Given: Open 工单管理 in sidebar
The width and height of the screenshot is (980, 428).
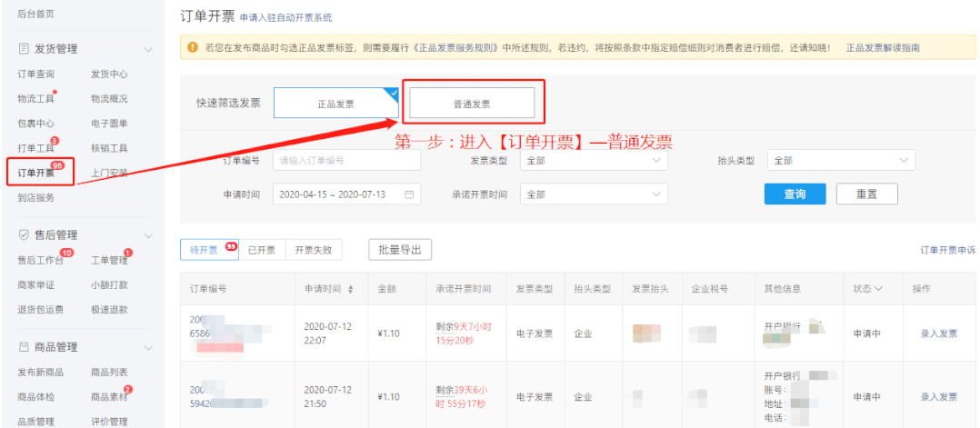Looking at the screenshot, I should pos(109,260).
